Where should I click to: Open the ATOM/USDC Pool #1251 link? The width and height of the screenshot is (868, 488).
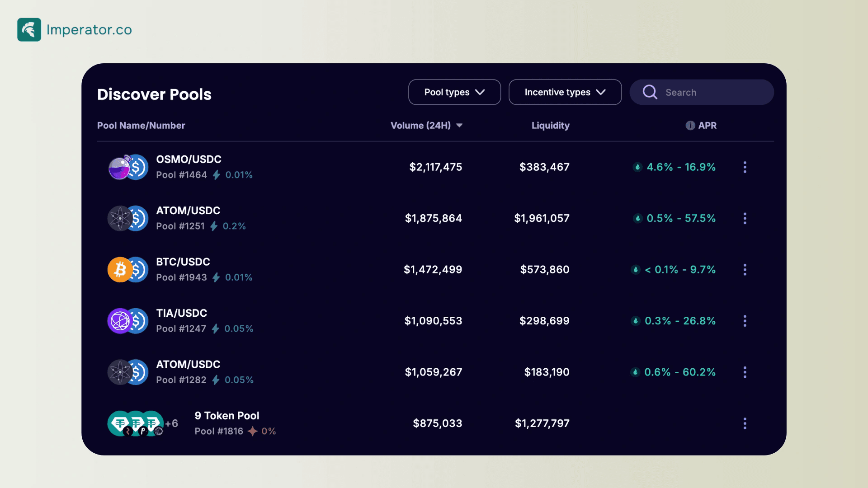point(188,211)
